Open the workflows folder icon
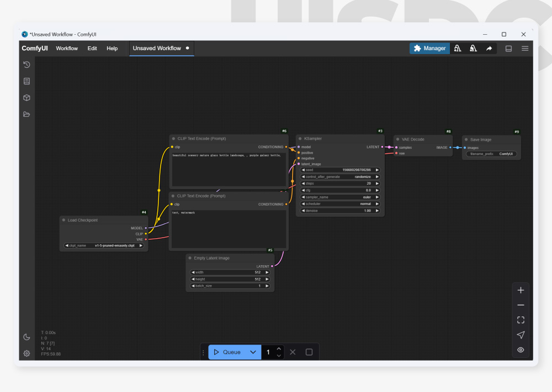Image resolution: width=552 pixels, height=392 pixels. 26,114
